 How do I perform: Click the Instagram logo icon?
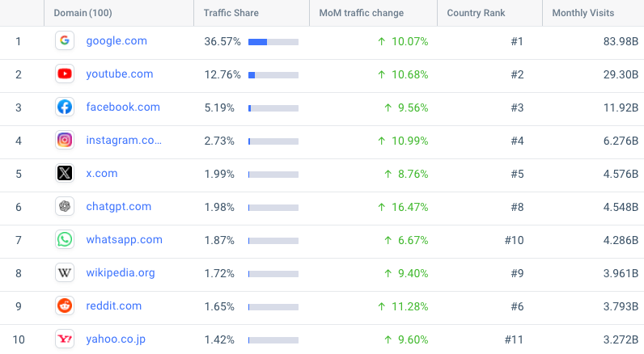tap(65, 141)
